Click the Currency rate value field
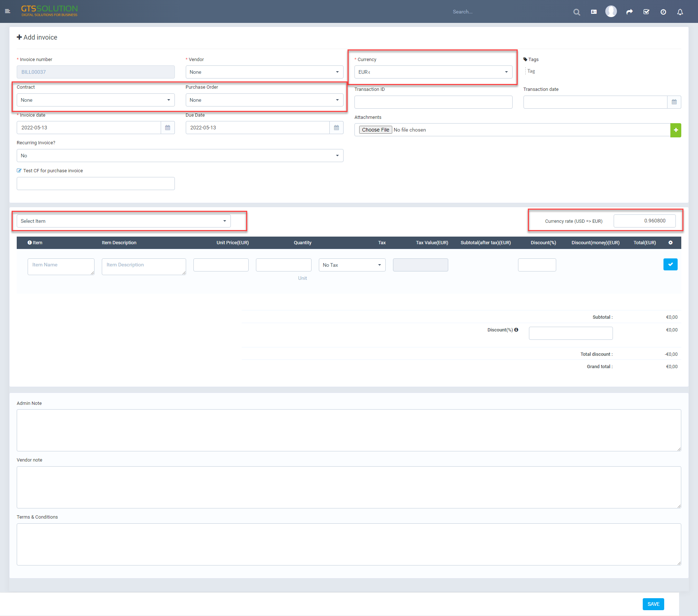 644,221
